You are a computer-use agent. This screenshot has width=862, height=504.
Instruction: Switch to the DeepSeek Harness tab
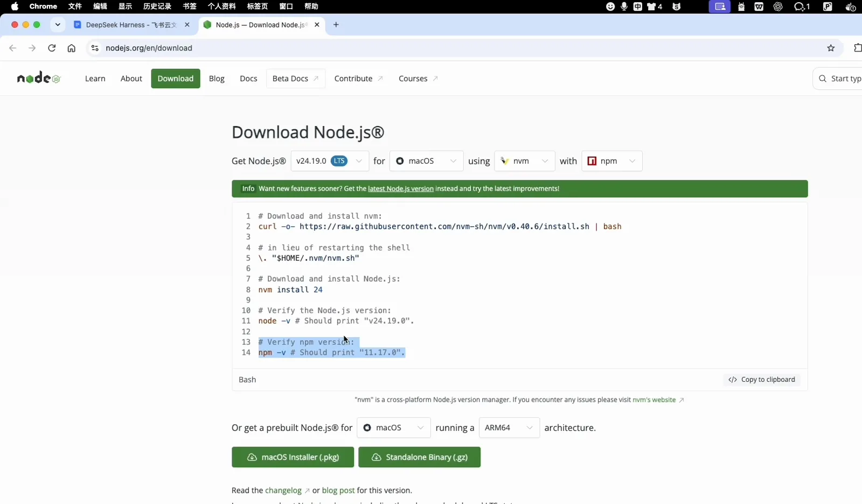(x=131, y=25)
